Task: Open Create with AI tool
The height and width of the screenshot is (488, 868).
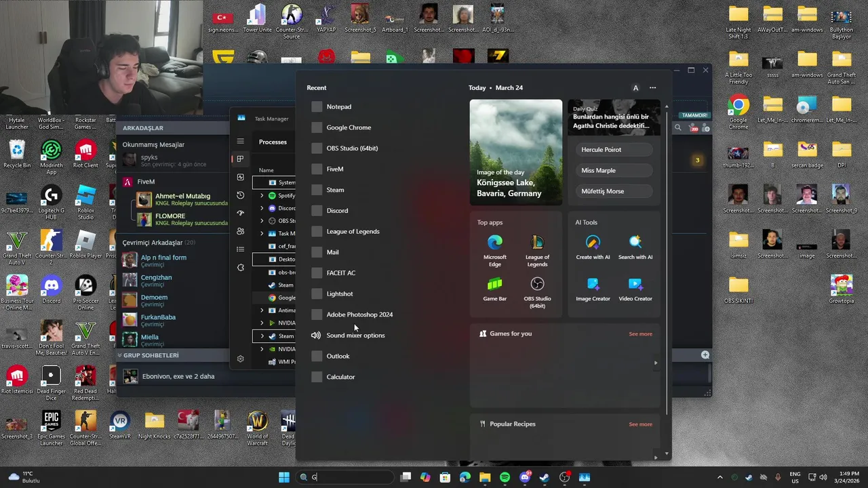Action: [593, 247]
